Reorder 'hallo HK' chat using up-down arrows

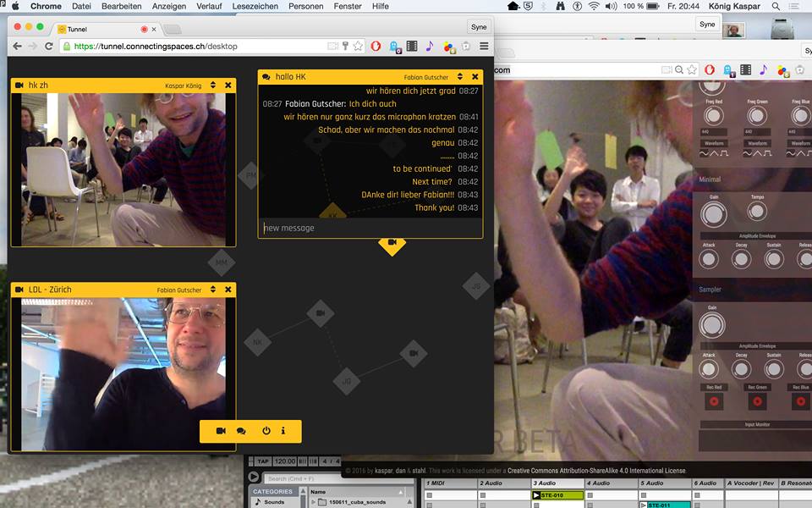[460, 77]
